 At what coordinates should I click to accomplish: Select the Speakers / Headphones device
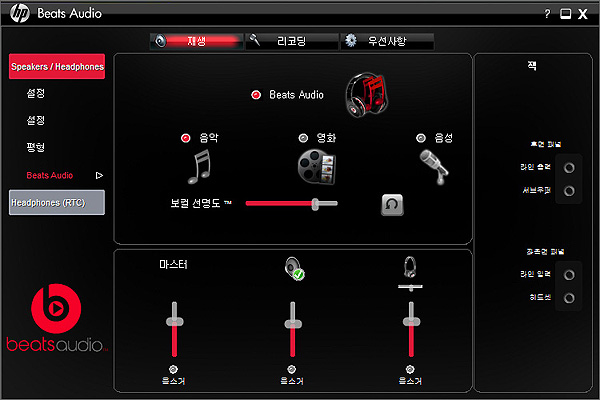[57, 67]
